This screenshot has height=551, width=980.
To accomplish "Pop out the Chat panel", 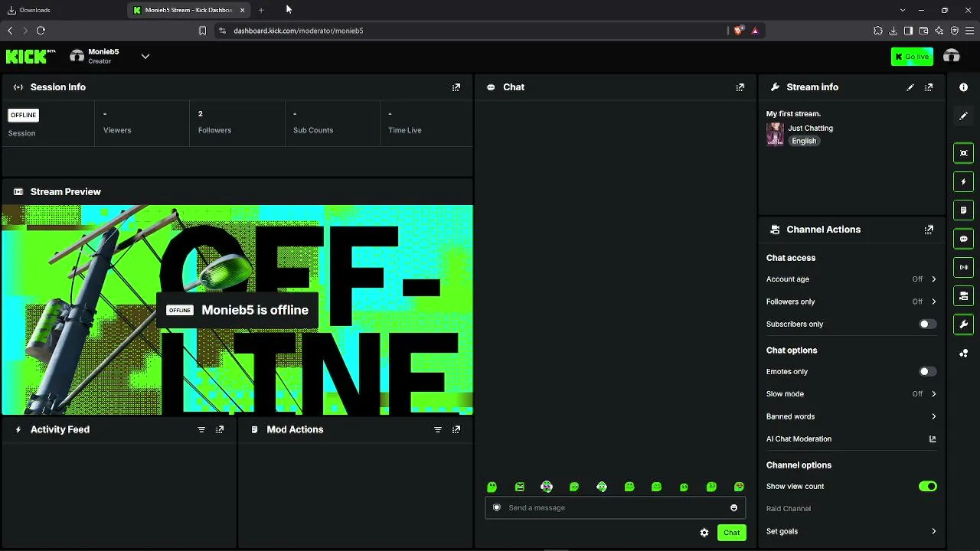I will 740,87.
